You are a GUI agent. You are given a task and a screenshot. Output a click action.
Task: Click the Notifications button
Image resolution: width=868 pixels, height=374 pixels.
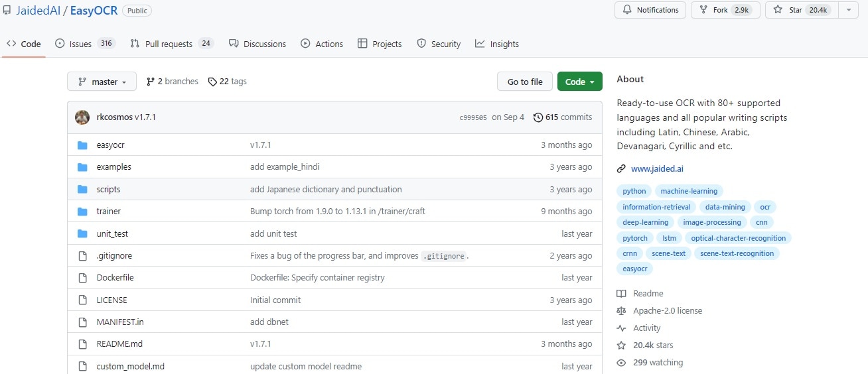click(x=650, y=10)
